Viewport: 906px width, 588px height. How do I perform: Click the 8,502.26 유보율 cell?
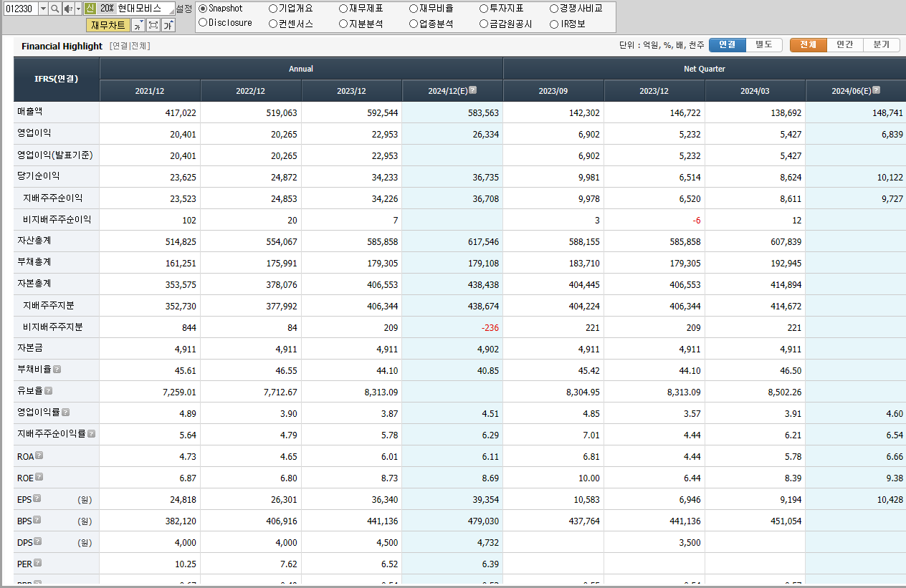pos(755,392)
